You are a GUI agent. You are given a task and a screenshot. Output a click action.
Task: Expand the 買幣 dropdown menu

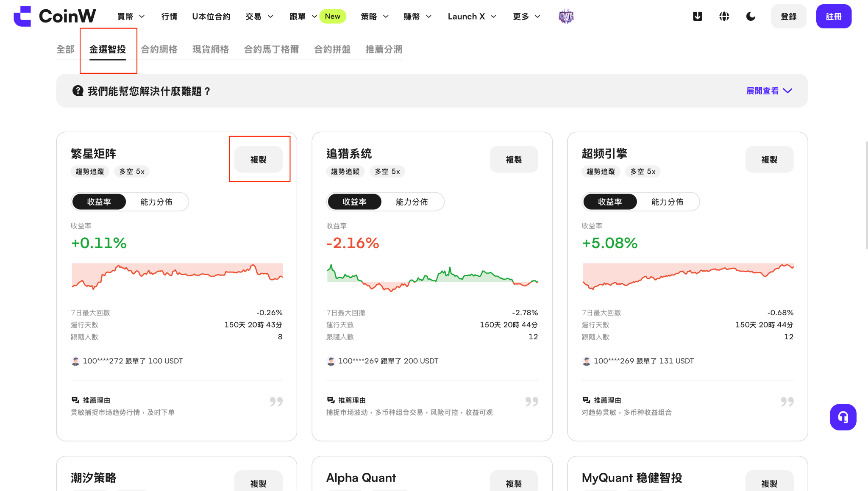click(x=131, y=17)
